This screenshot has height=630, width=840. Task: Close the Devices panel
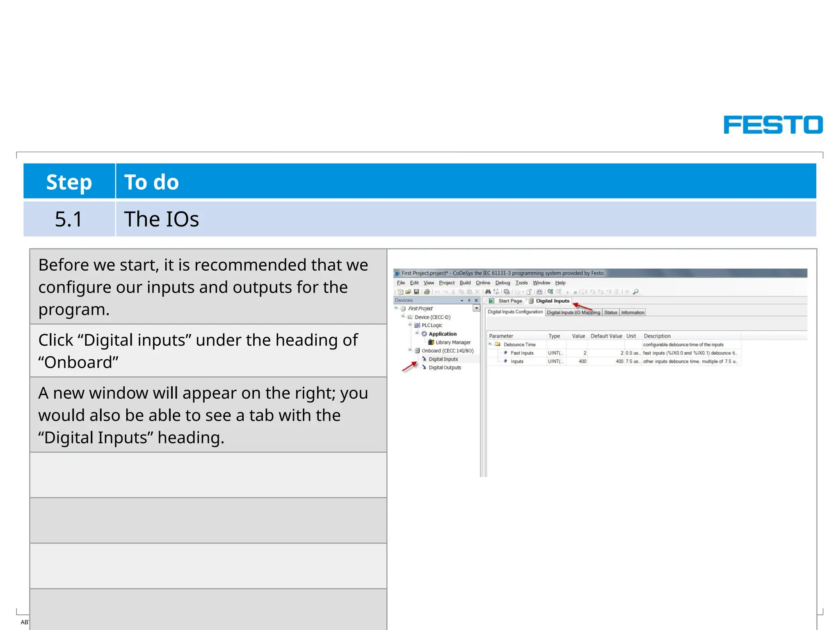(x=476, y=300)
